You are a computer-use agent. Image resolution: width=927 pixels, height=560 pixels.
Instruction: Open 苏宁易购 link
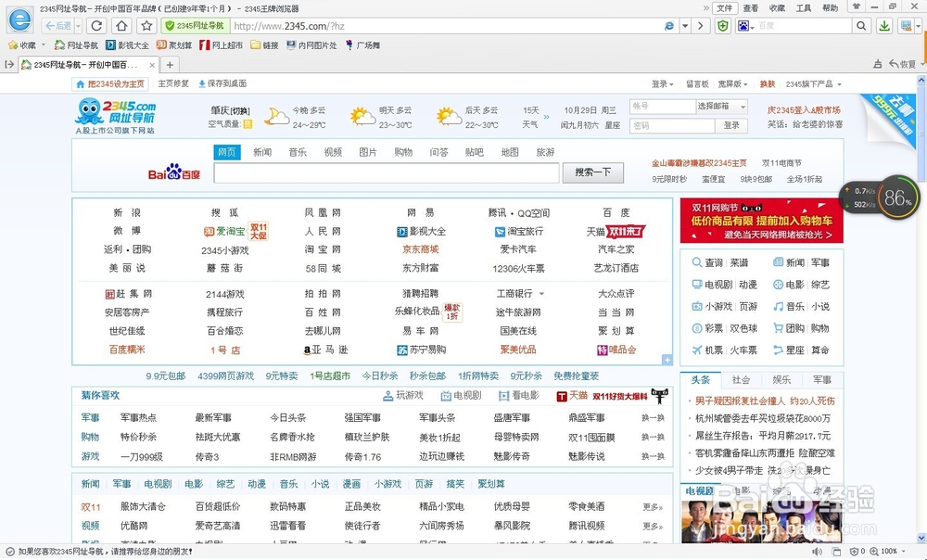click(x=422, y=350)
